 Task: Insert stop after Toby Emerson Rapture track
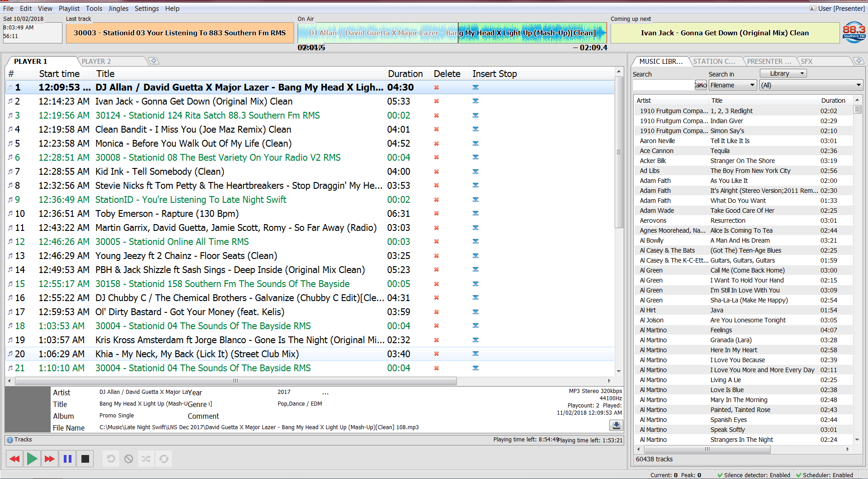tap(475, 214)
